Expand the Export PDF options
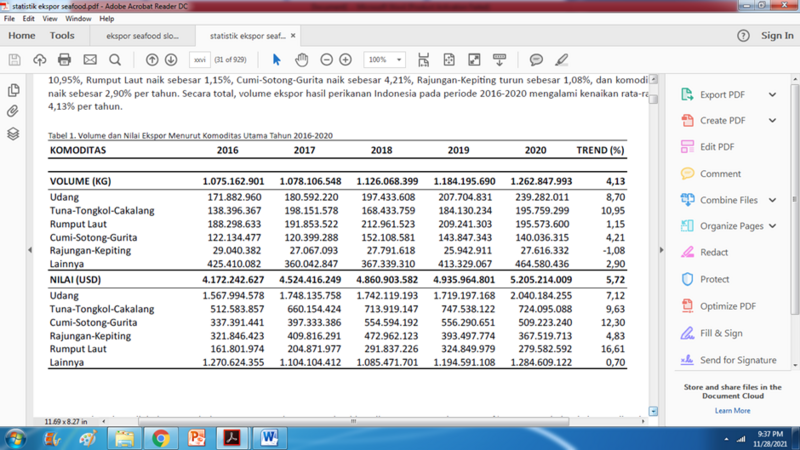The height and width of the screenshot is (450, 800). click(772, 95)
